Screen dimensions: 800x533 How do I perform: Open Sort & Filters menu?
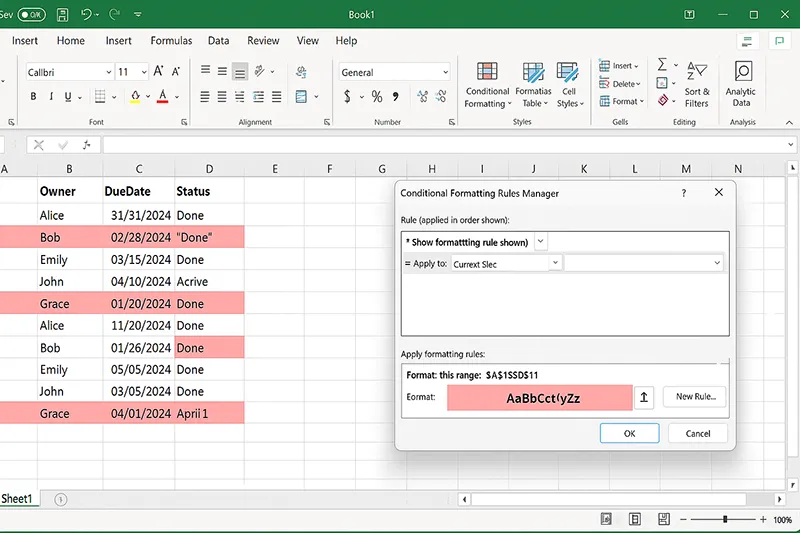697,85
